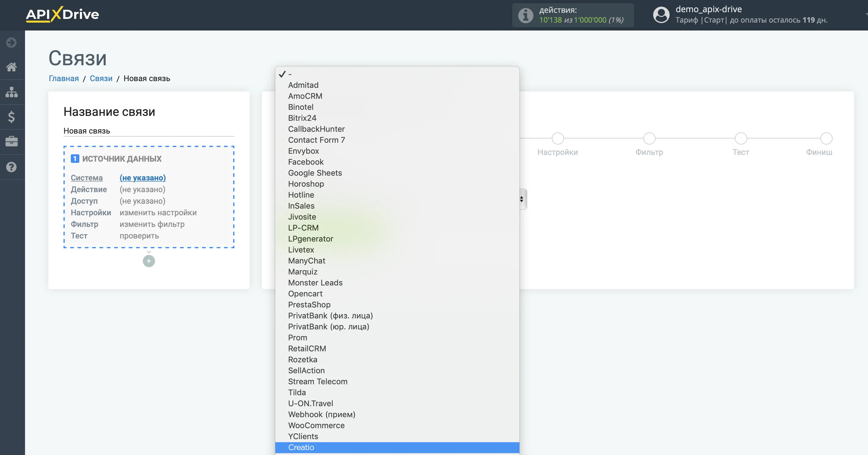Click the Система link in source block
This screenshot has height=455, width=868.
pyautogui.click(x=87, y=178)
